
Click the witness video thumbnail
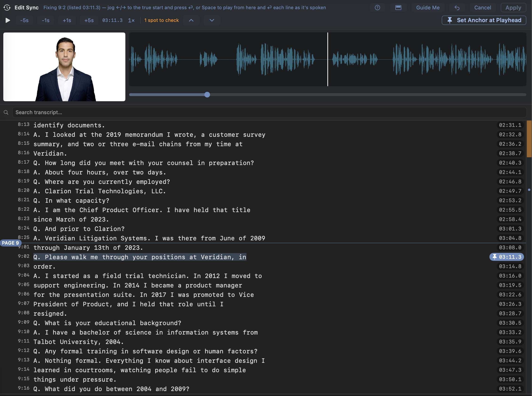[x=64, y=67]
